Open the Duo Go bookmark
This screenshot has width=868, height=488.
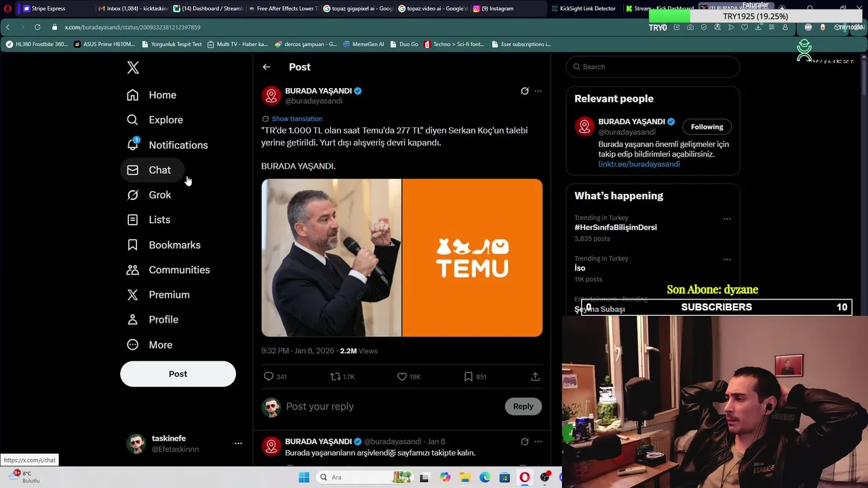404,44
